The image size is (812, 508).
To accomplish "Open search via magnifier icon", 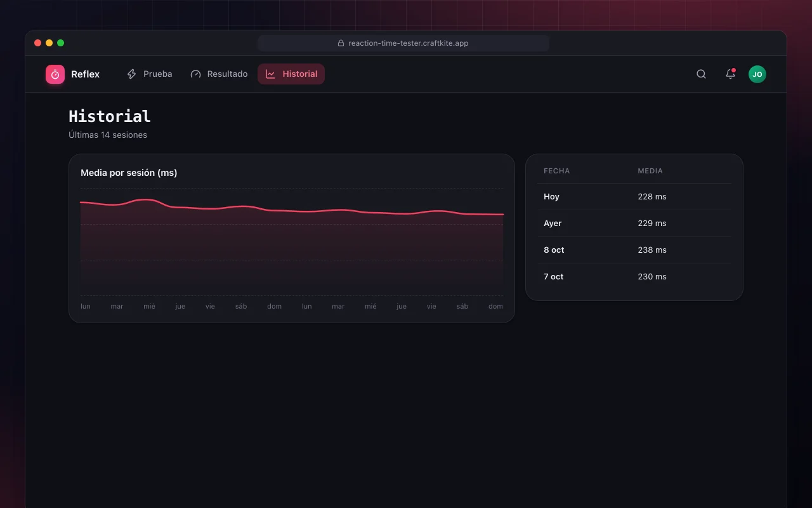I will [701, 74].
